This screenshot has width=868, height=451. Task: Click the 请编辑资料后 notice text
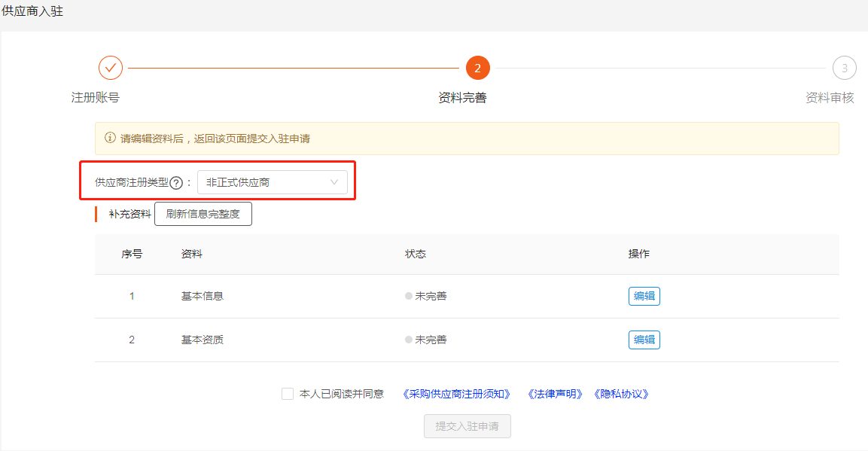tap(215, 139)
